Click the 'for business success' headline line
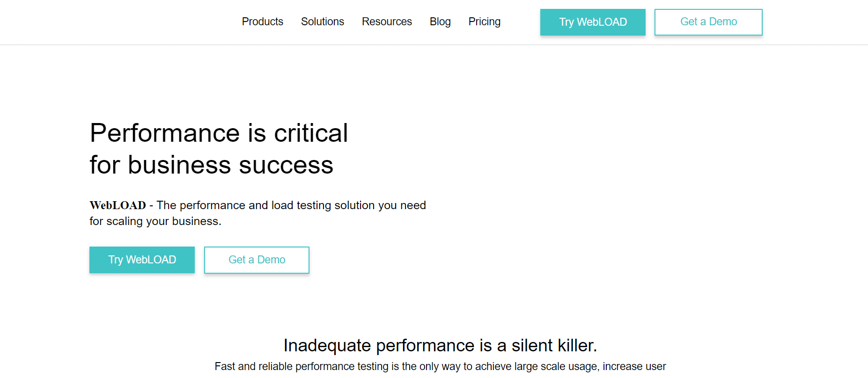Screen dimensions: 868x378 tap(211, 165)
